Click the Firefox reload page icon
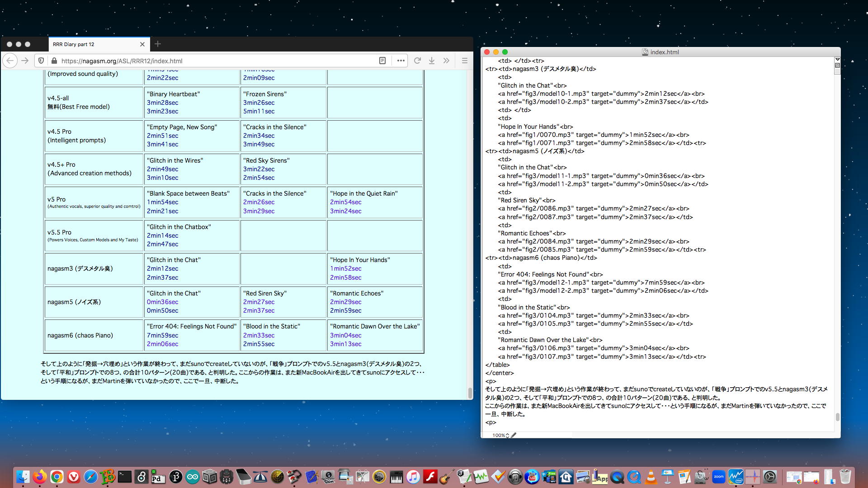The image size is (868, 488). tap(417, 61)
